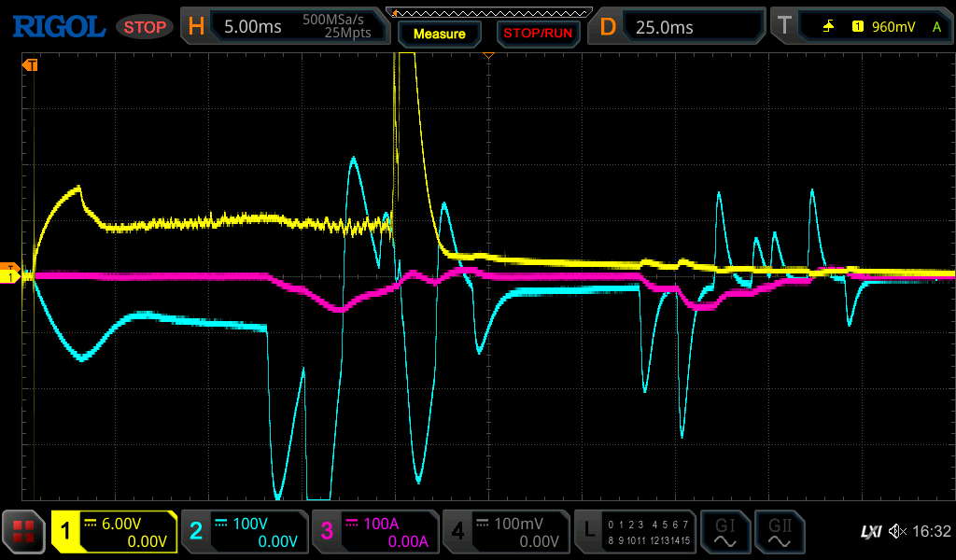Toggle channel 1 yellow 6.00V display
This screenshot has height=560, width=956.
[x=114, y=532]
